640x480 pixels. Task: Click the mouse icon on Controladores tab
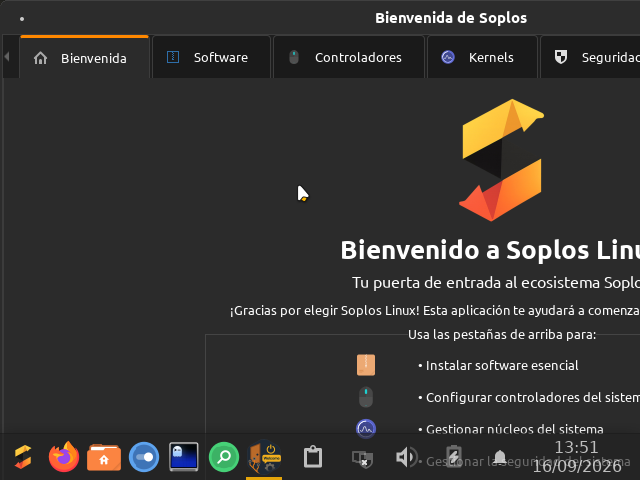[294, 57]
